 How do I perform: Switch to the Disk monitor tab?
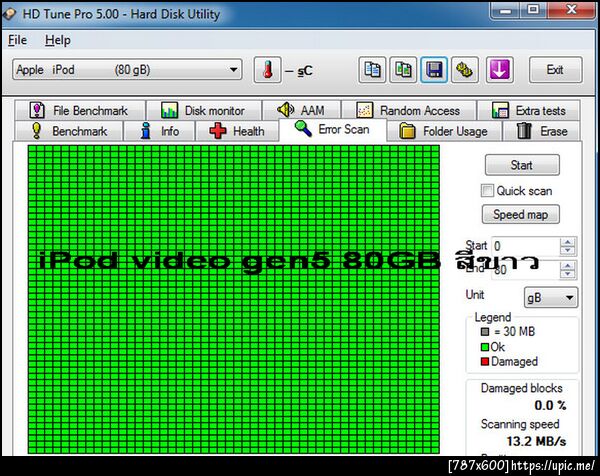coord(204,111)
